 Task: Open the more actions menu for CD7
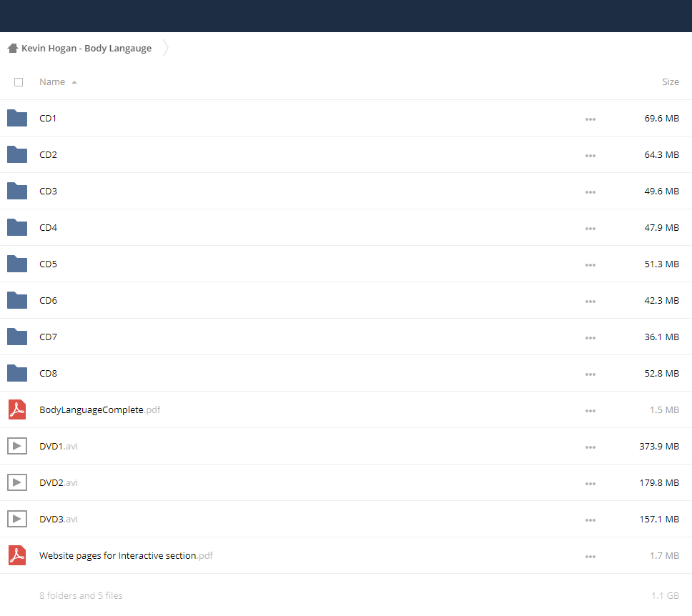point(590,338)
